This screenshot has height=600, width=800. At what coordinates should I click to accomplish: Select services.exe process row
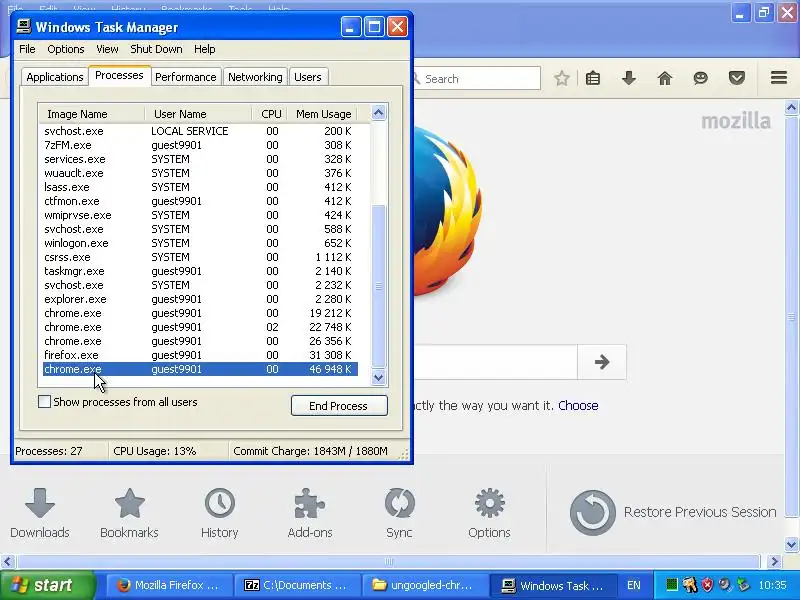pos(200,159)
